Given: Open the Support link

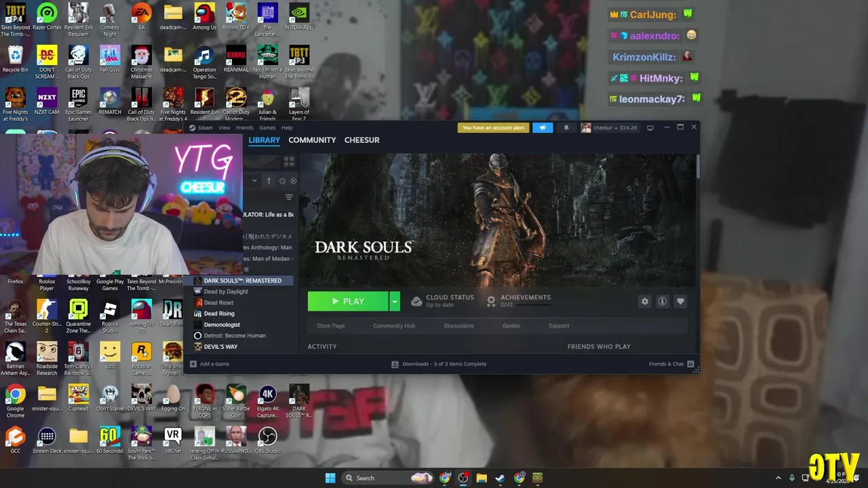Looking at the screenshot, I should pos(559,326).
